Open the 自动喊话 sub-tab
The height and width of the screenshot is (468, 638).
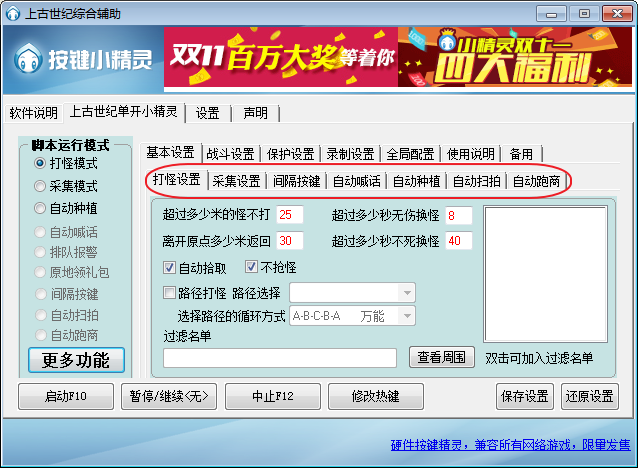click(x=356, y=181)
